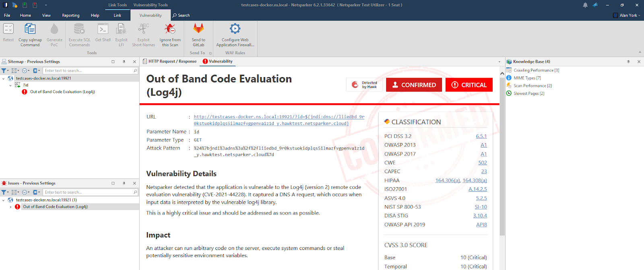The height and width of the screenshot is (270, 644).
Task: Select the Vulnerability document tab
Action: click(218, 61)
